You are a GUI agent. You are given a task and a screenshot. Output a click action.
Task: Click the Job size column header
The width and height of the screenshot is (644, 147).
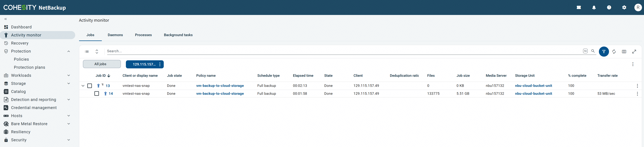(x=463, y=76)
